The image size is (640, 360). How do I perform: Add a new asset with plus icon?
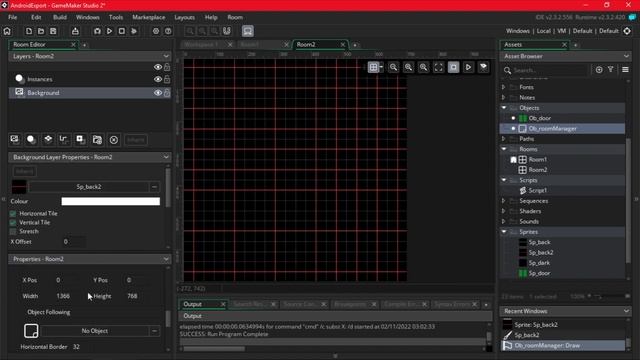click(599, 70)
